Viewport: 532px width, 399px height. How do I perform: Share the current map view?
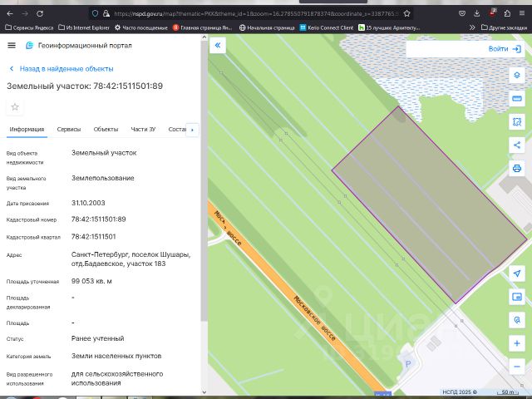[x=517, y=145]
